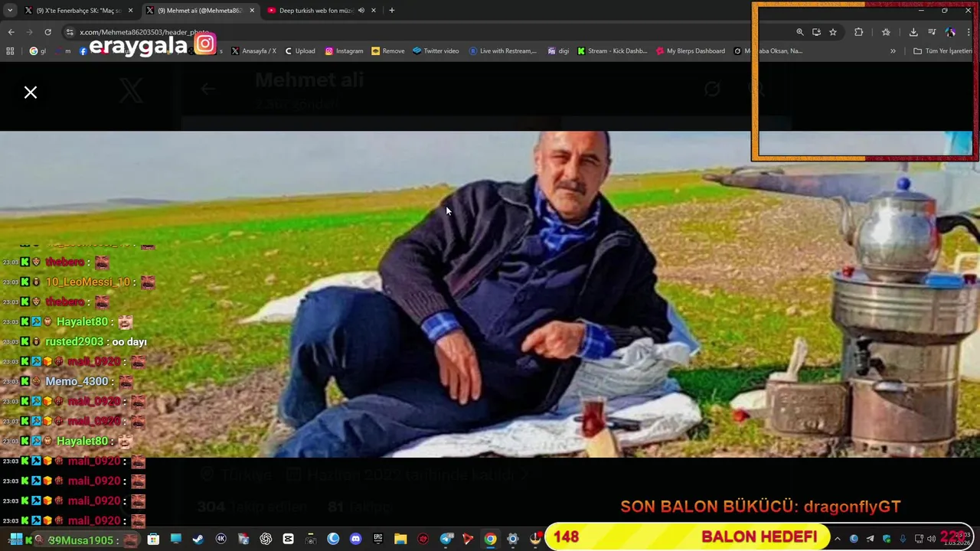Open Microsoft Store from taskbar
The height and width of the screenshot is (551, 980).
[153, 540]
